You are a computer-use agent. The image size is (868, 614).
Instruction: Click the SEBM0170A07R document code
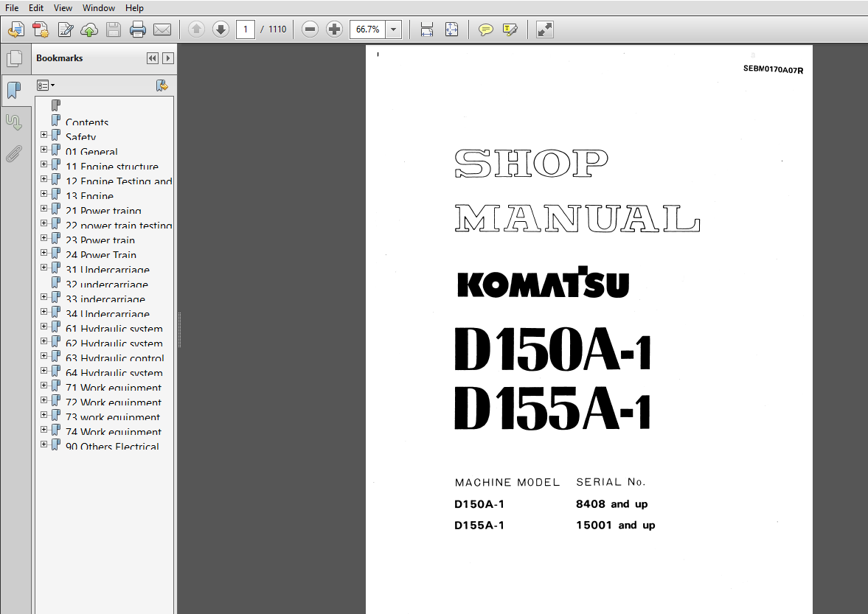tap(773, 70)
